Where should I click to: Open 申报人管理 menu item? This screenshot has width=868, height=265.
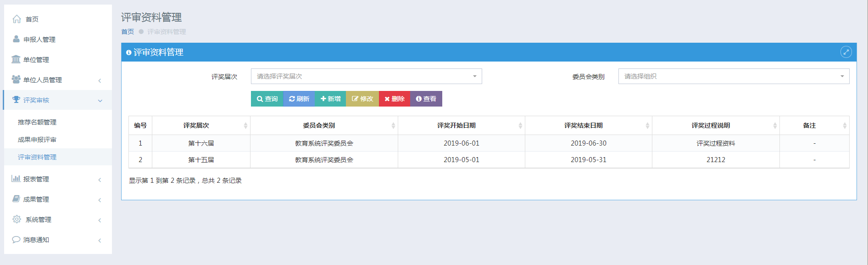[x=58, y=39]
